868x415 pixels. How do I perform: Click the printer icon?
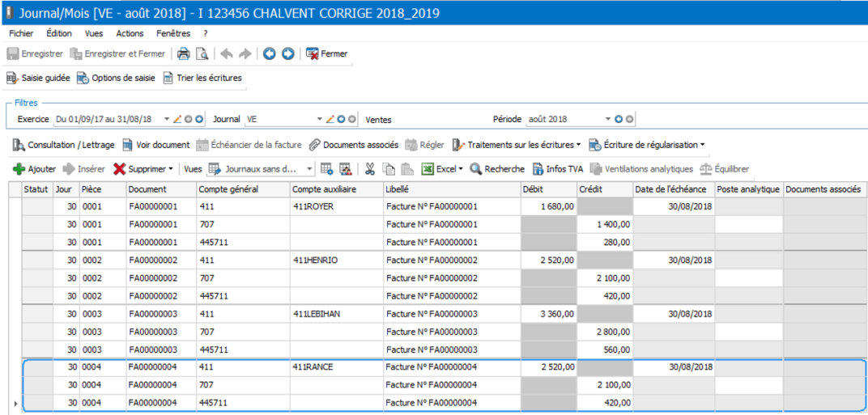184,53
